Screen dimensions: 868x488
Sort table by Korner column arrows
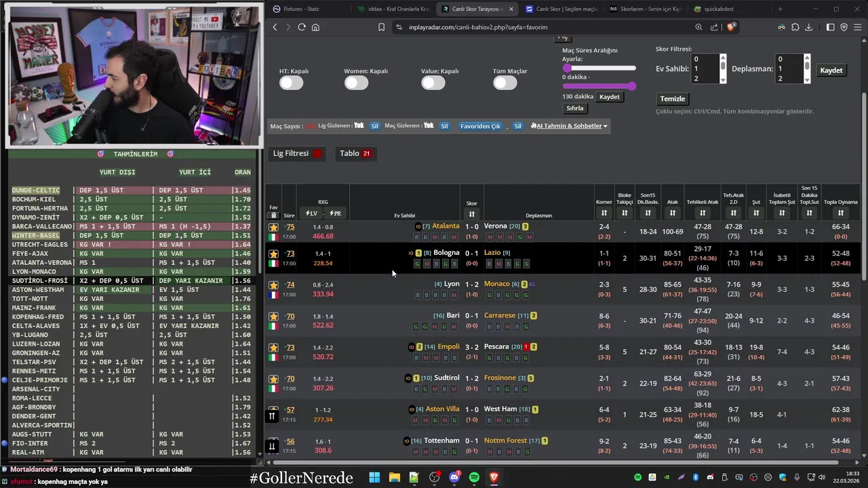point(604,213)
